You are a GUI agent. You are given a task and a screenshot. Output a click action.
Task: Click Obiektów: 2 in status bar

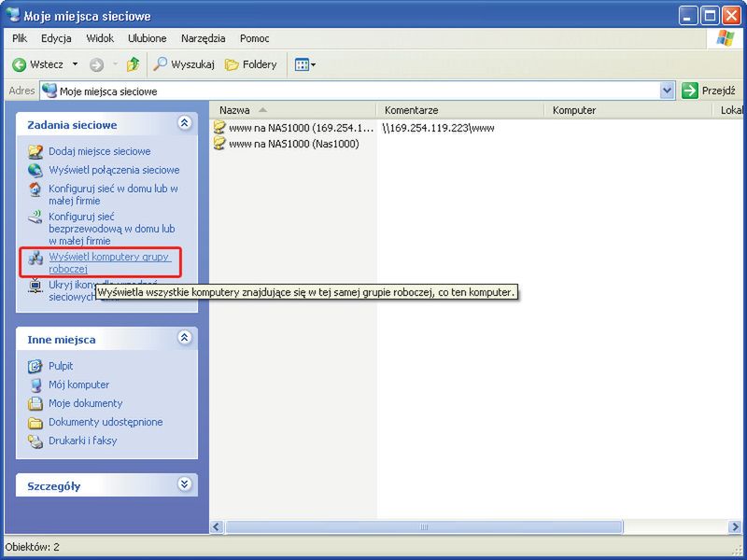click(33, 547)
